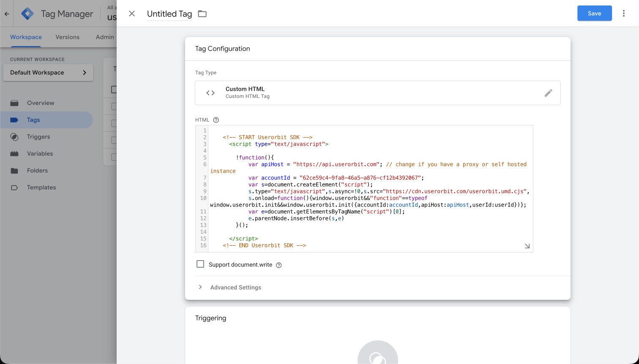This screenshot has height=364, width=639.
Task: Open Folders in the sidebar
Action: pos(46,171)
